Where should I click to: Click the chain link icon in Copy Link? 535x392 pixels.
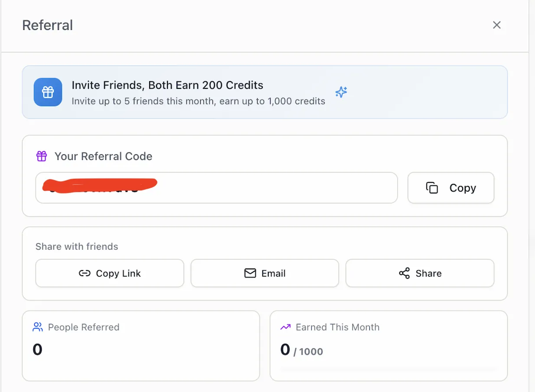(x=85, y=273)
